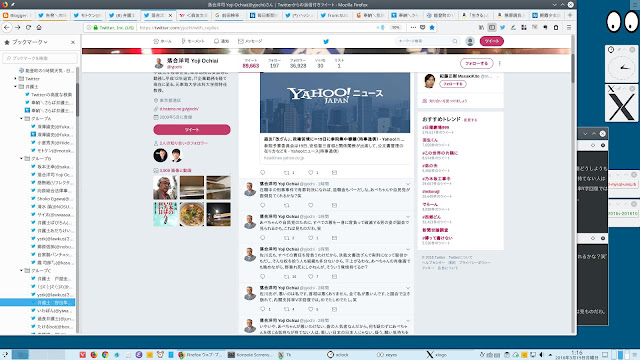Toggle the Firefox sidebar button in toolbar
Screen dimensions: 640x360
click(x=492, y=27)
